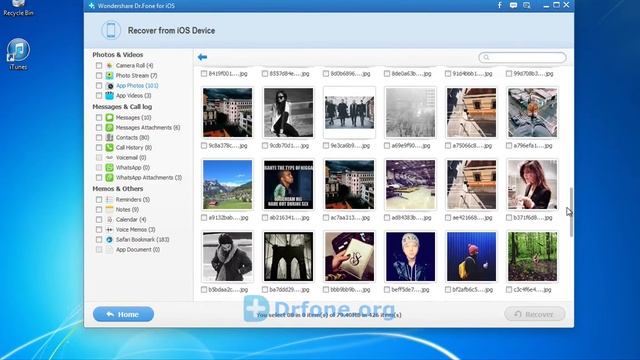Click the Contacts category icon
The image size is (640, 360).
coord(109,138)
